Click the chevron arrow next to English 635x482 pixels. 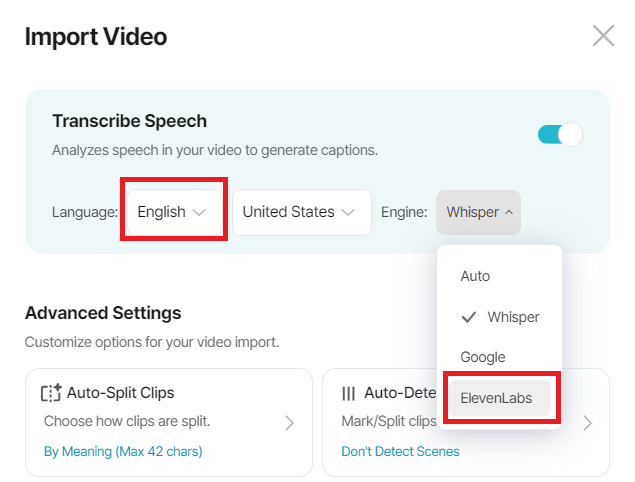(199, 213)
